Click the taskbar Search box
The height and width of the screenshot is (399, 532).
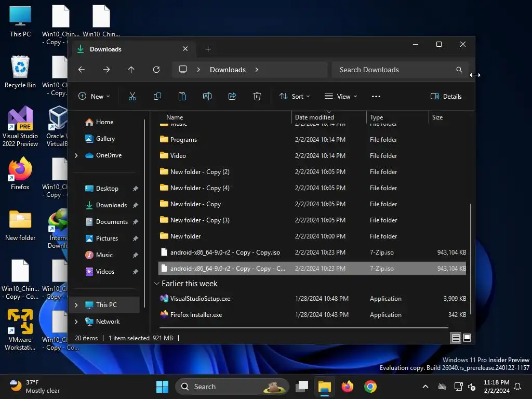[x=232, y=387]
